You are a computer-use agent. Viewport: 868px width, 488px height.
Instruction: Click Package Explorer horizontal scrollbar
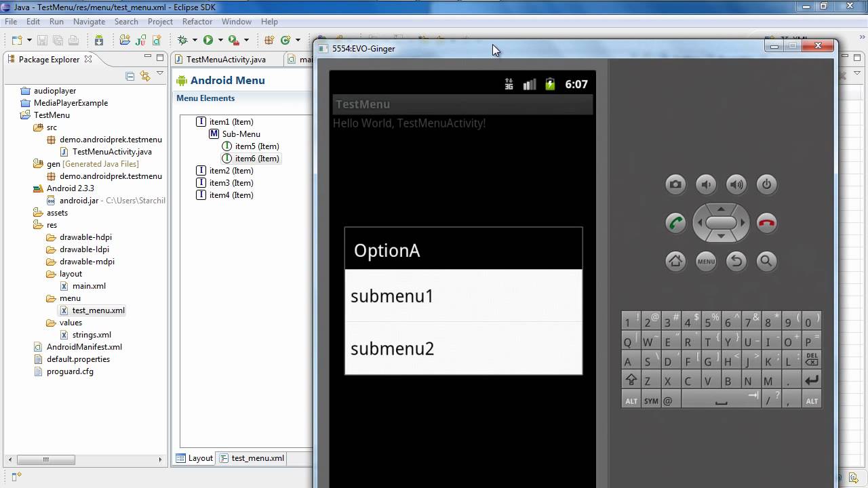tap(45, 460)
